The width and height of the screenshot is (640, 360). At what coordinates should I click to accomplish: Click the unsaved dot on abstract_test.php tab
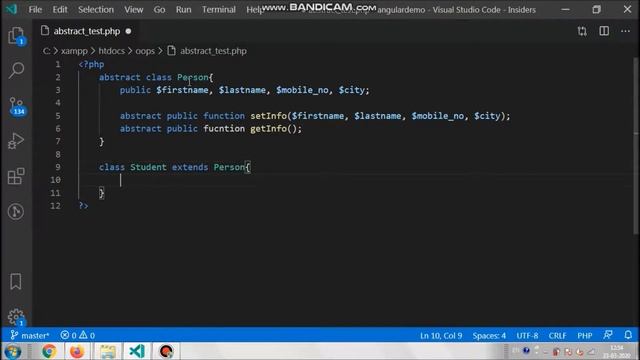[129, 31]
